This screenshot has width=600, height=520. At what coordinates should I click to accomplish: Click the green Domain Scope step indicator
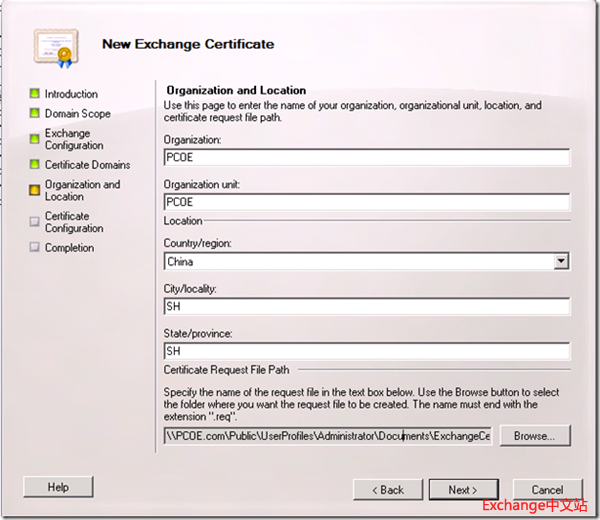tap(35, 113)
